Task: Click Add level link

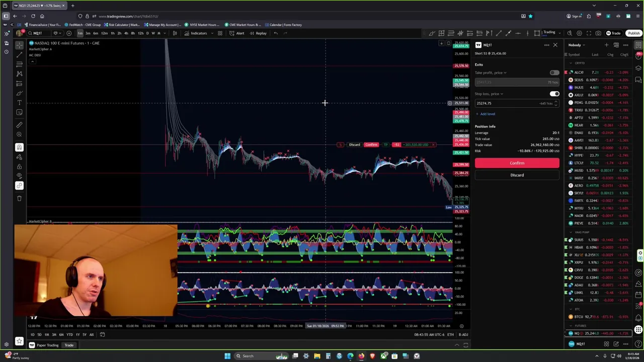Action: [486, 114]
